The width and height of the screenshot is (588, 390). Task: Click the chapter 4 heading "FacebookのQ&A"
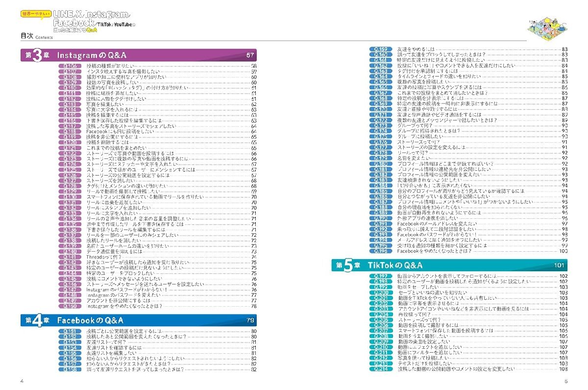[90, 320]
